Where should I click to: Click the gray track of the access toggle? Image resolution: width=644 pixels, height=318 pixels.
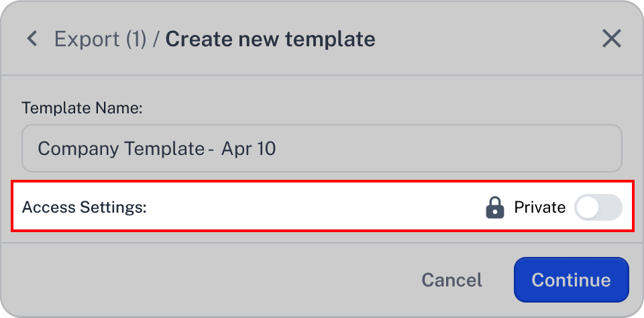pyautogui.click(x=610, y=207)
